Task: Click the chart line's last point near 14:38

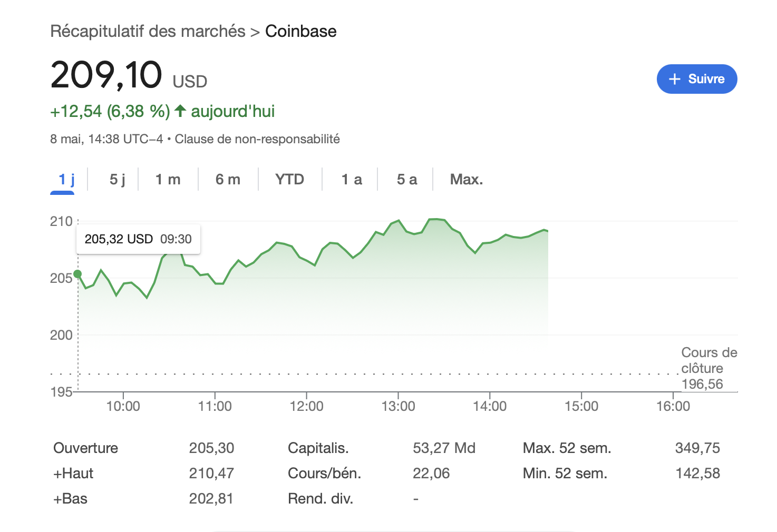Action: tap(548, 231)
